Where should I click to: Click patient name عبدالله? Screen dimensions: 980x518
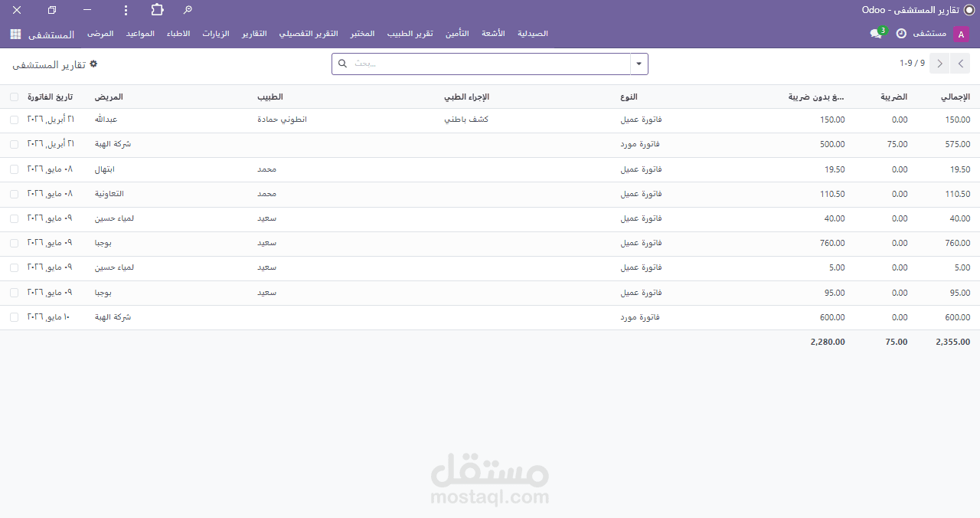106,120
